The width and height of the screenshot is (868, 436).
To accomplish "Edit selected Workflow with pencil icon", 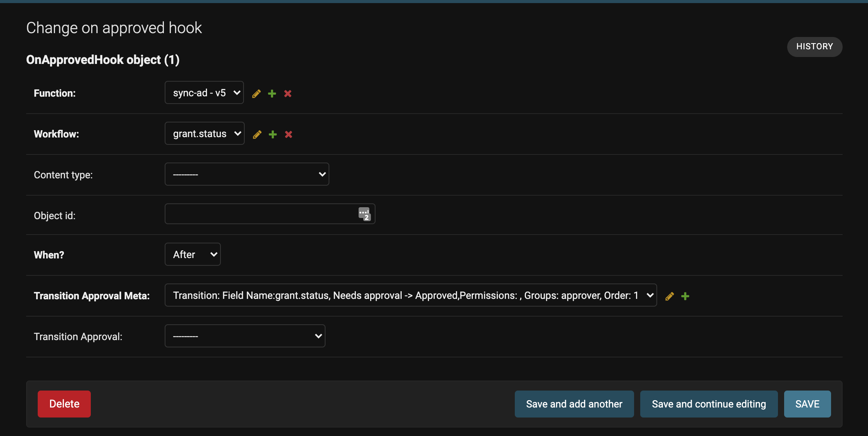I will (257, 134).
